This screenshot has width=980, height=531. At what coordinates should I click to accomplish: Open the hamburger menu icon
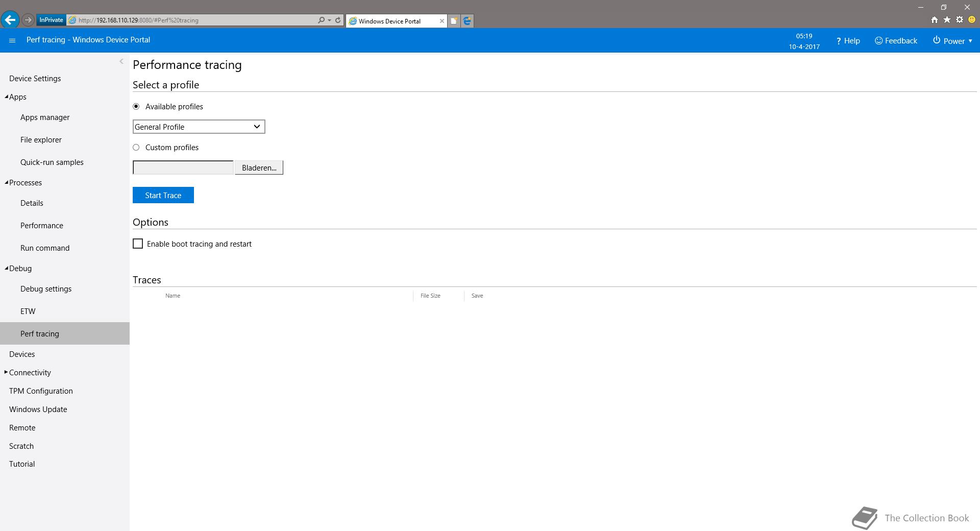[12, 40]
